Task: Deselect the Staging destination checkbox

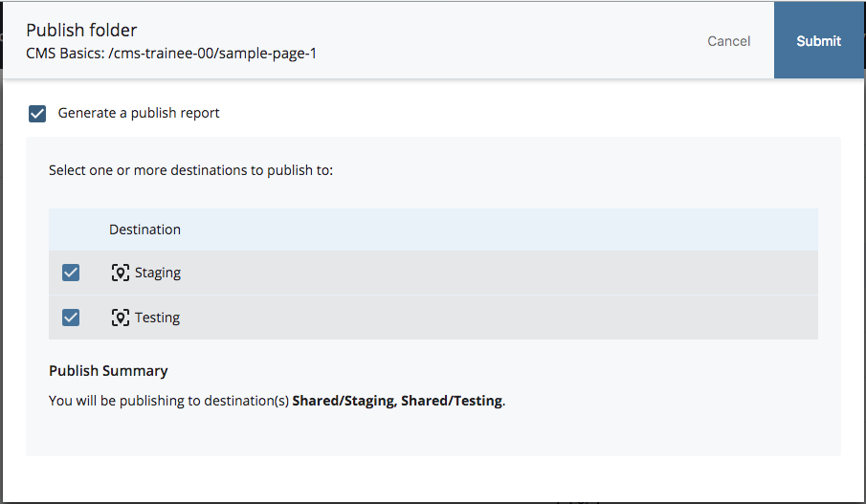Action: pyautogui.click(x=71, y=273)
